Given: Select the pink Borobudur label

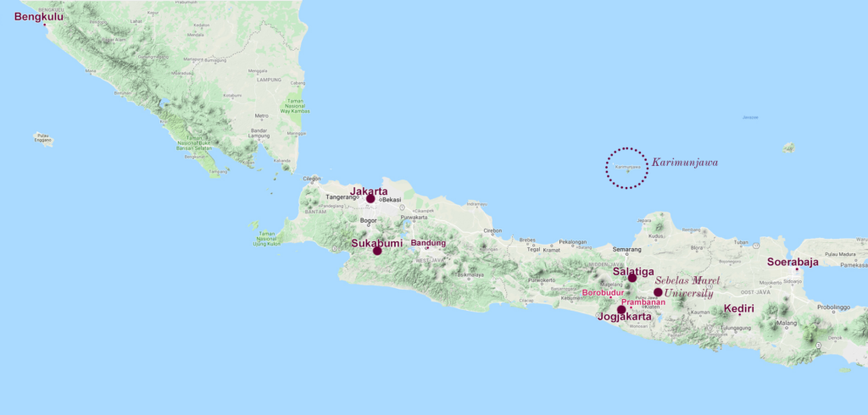Looking at the screenshot, I should [603, 292].
